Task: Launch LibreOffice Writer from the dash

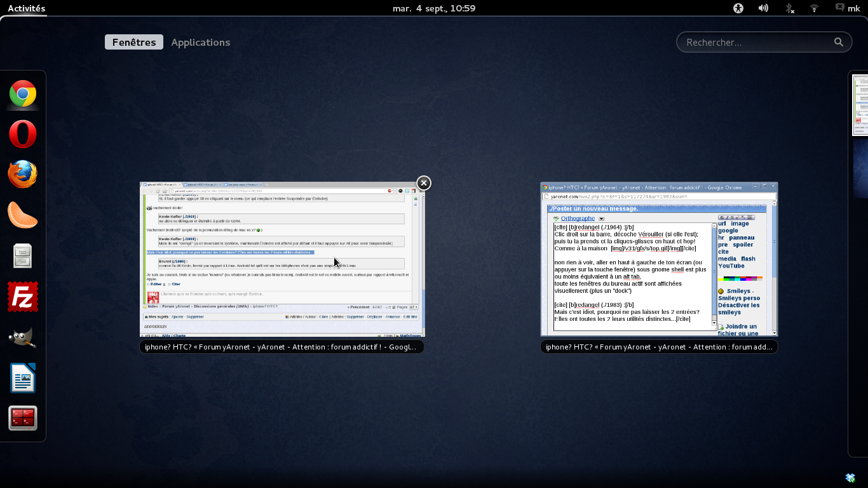Action: [x=23, y=378]
